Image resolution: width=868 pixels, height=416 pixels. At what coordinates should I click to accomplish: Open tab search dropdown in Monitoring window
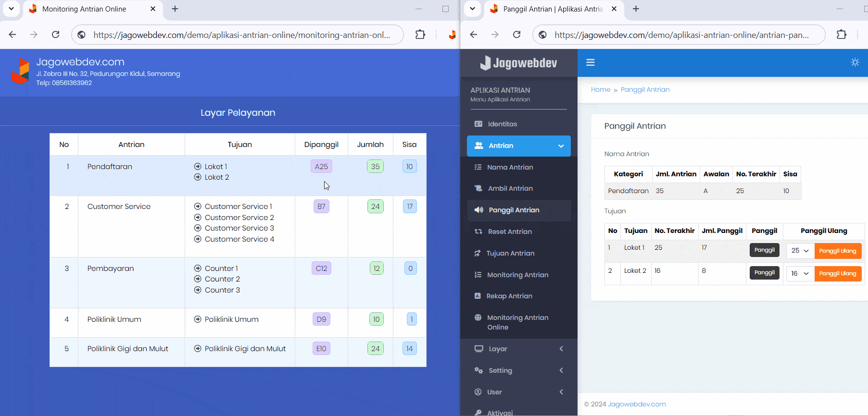pyautogui.click(x=11, y=9)
